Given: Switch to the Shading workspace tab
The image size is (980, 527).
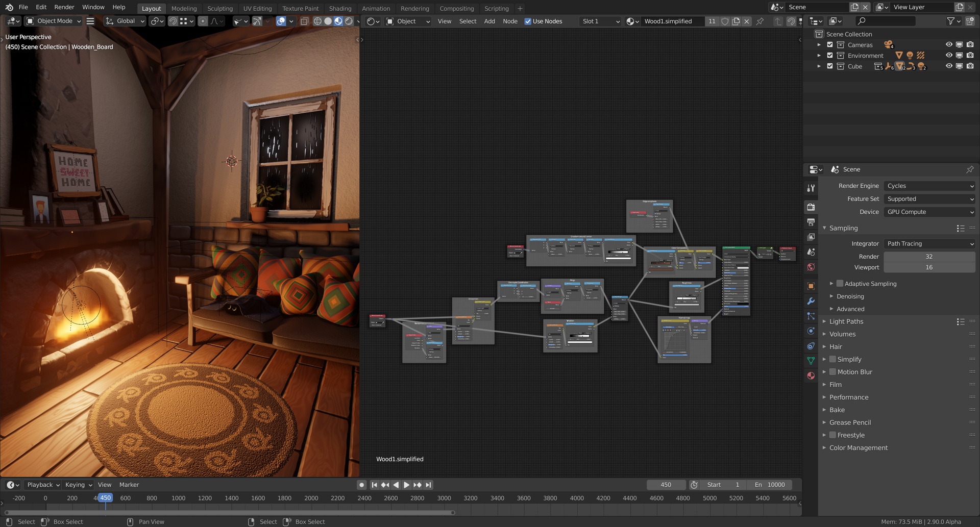Looking at the screenshot, I should (340, 8).
